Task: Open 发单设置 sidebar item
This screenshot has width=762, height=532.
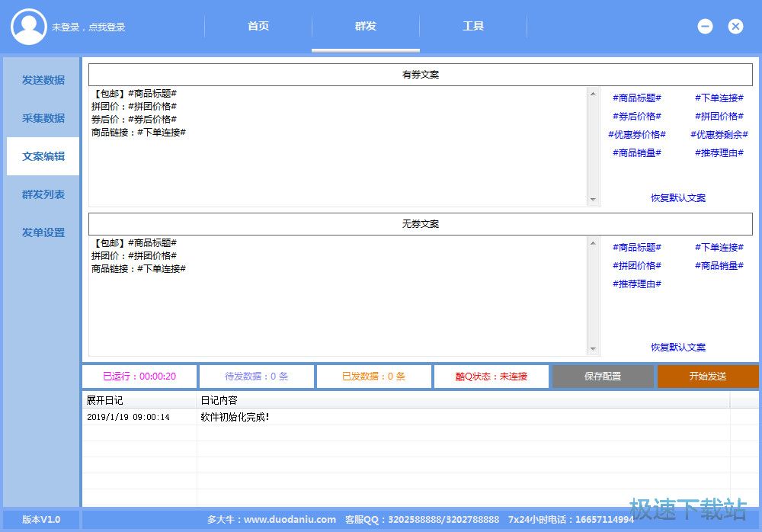Action: [43, 232]
